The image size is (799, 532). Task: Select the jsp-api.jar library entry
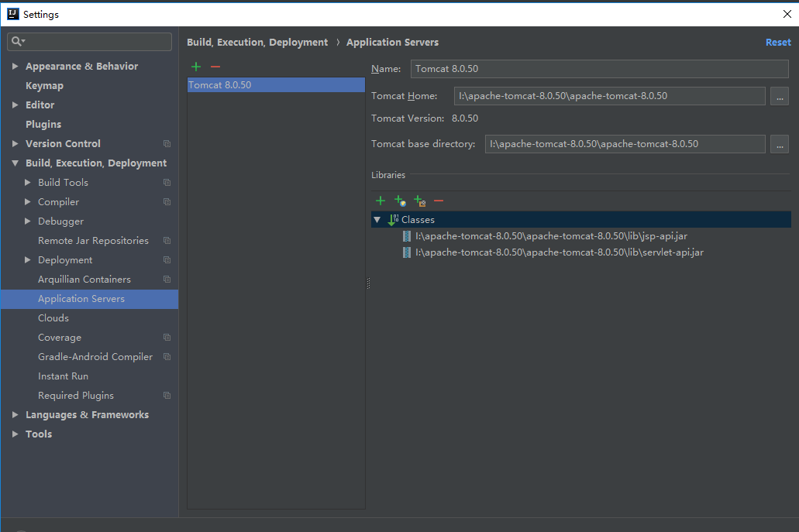point(551,236)
